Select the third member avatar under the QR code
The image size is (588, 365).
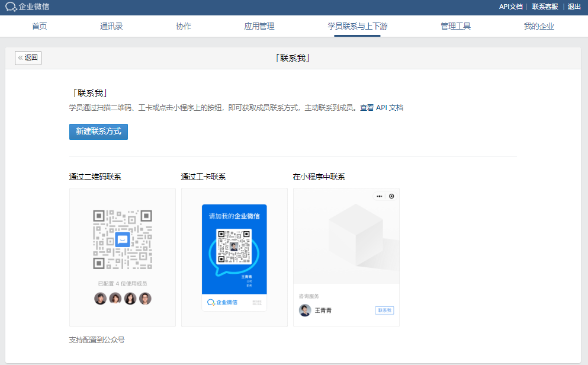130,299
